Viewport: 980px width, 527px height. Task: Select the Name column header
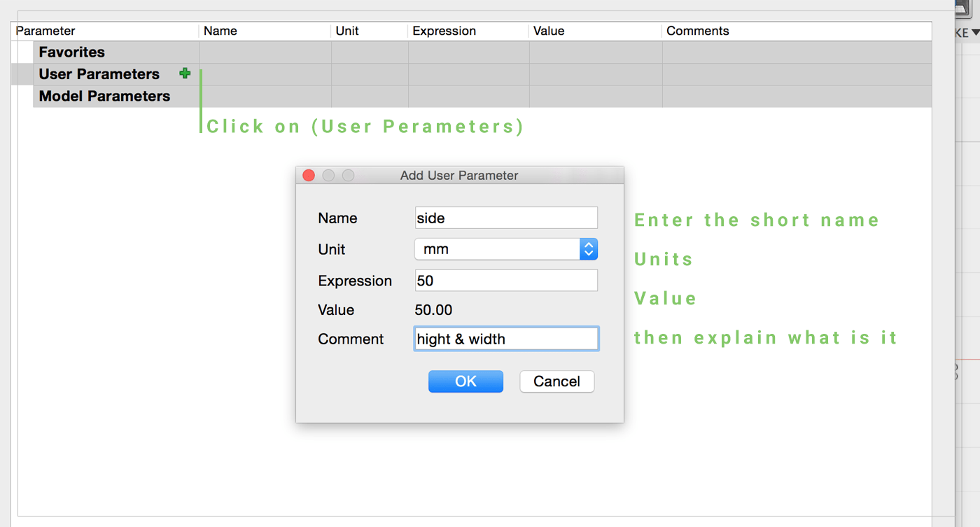tap(220, 31)
